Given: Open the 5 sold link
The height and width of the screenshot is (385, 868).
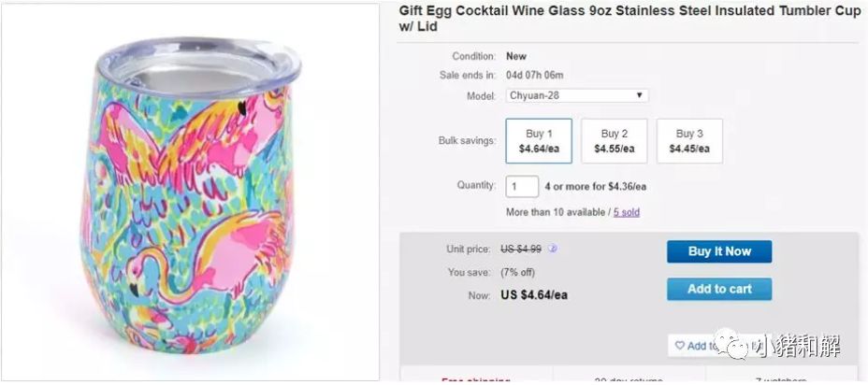Looking at the screenshot, I should (x=626, y=212).
